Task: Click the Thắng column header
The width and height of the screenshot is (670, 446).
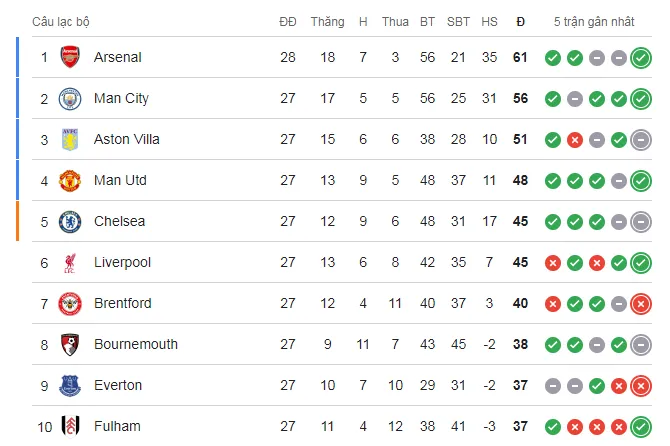Action: point(327,21)
